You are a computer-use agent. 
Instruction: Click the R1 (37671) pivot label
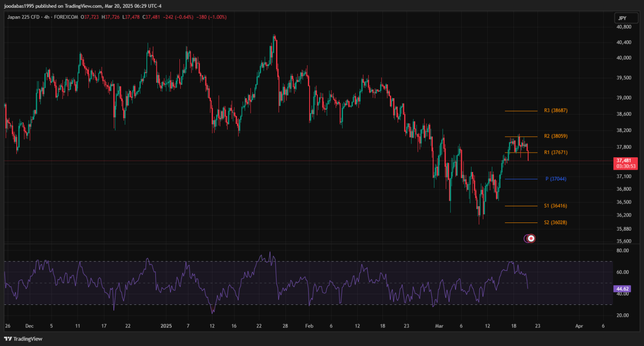point(556,153)
